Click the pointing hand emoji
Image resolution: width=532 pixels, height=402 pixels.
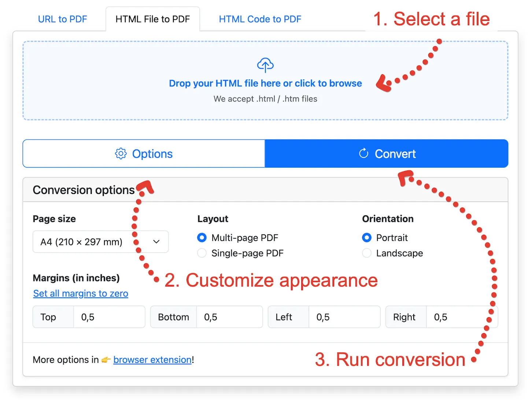tap(106, 360)
